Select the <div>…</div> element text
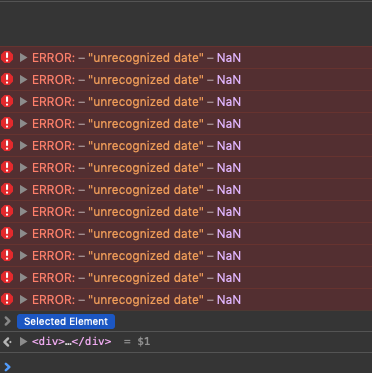This screenshot has width=372, height=373. pos(72,341)
